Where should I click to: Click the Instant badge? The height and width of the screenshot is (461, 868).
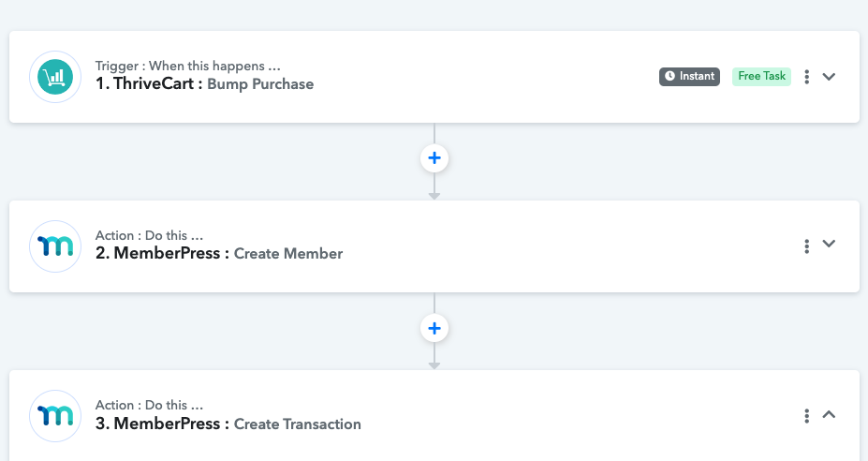tap(689, 77)
